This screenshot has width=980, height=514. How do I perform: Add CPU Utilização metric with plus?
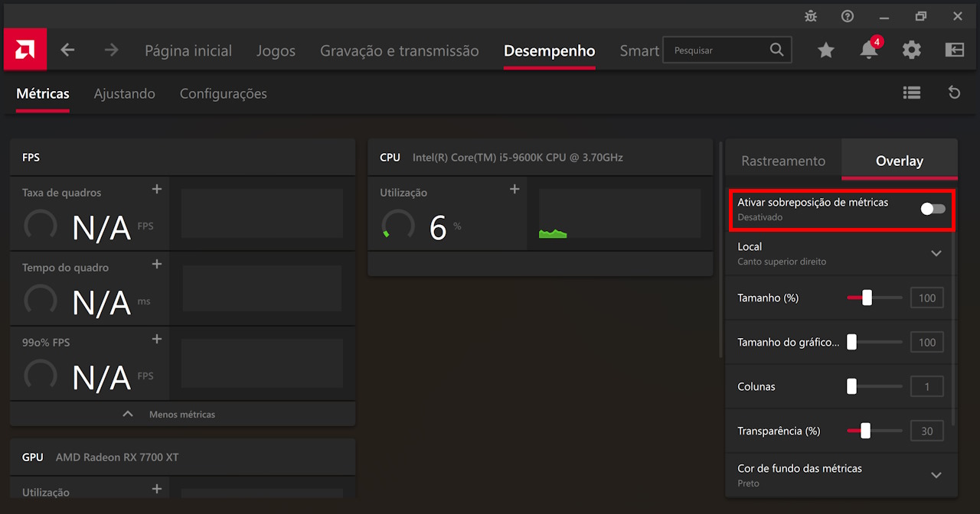click(514, 189)
